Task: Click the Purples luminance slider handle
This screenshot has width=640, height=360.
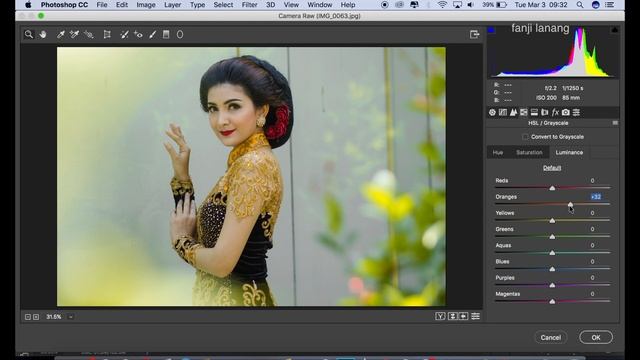Action: pyautogui.click(x=552, y=285)
